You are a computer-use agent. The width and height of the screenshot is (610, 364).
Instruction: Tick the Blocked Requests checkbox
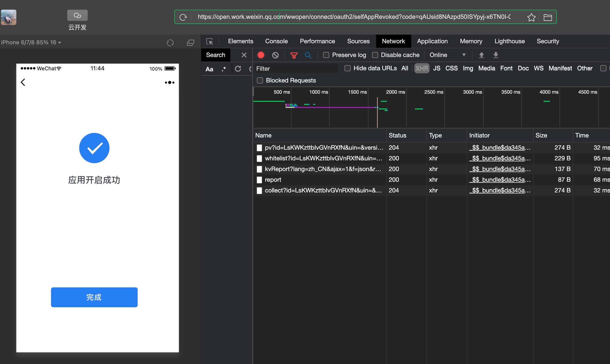pos(260,80)
